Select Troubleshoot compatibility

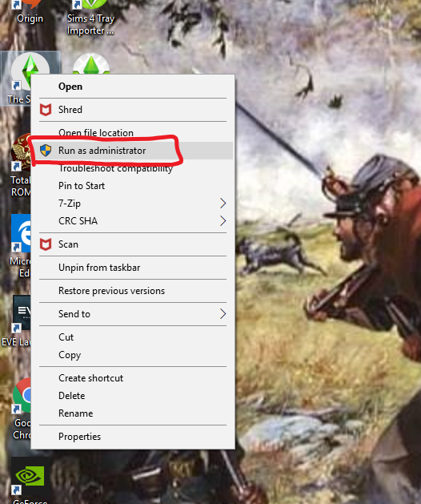pos(133,168)
